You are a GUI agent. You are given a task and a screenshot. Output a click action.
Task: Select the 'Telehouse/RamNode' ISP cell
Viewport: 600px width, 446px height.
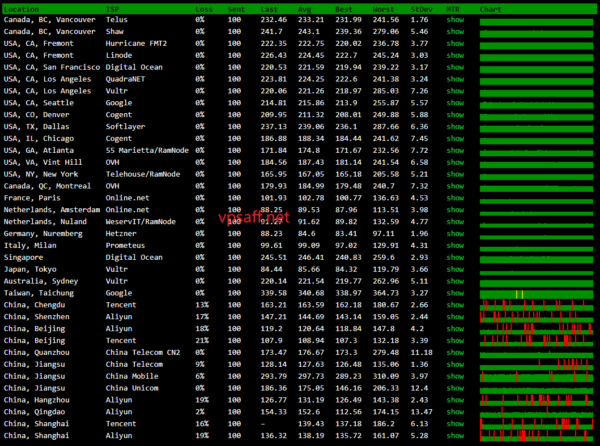coord(143,174)
